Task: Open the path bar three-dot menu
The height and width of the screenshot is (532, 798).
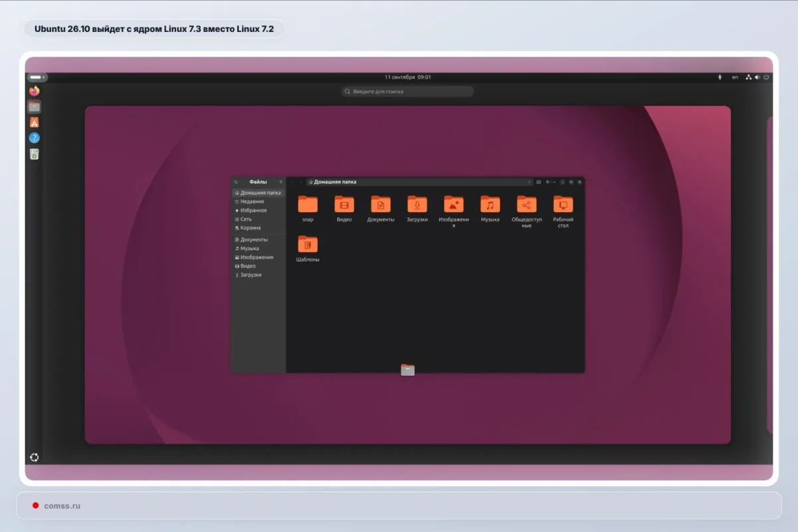Action: (529, 182)
